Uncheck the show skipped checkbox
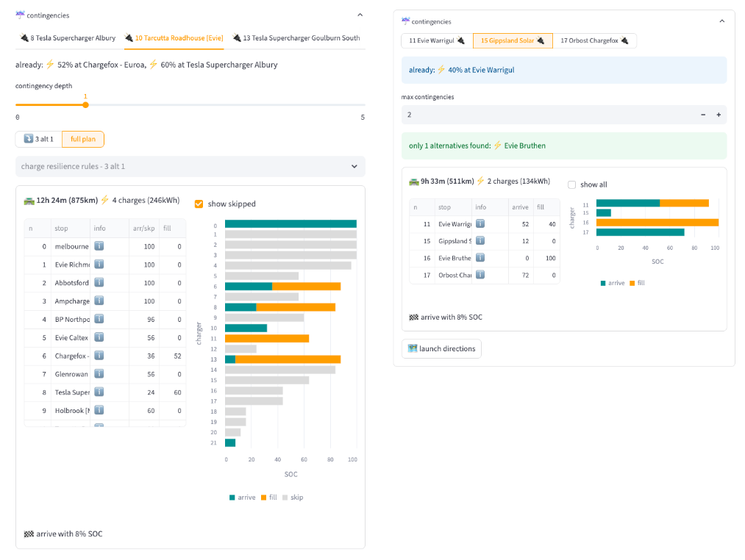Screen dimensions: 745x560 point(199,204)
